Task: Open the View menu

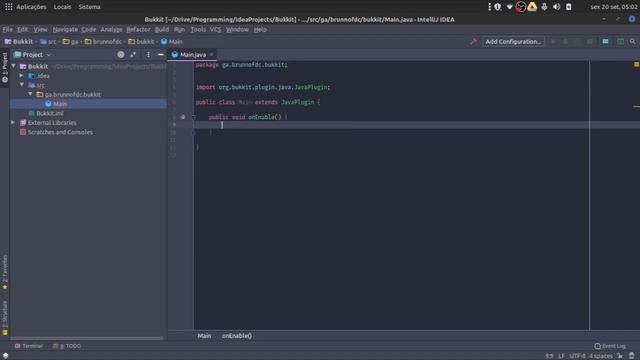Action: (40, 29)
